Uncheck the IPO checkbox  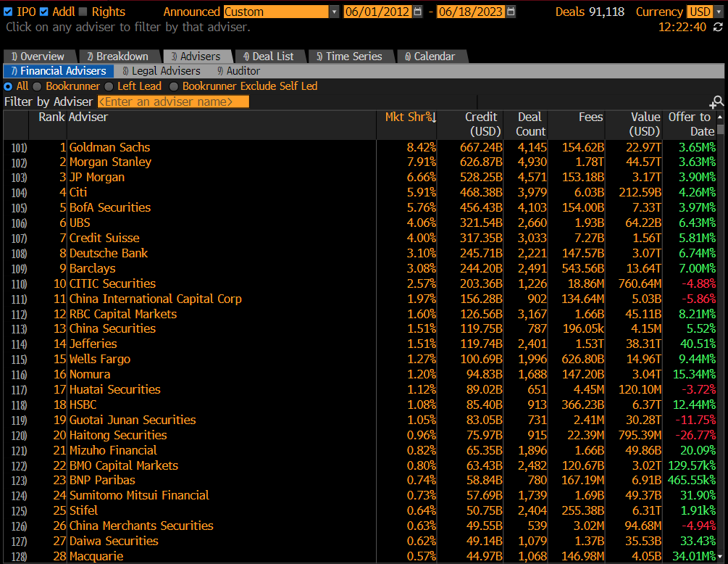click(8, 12)
